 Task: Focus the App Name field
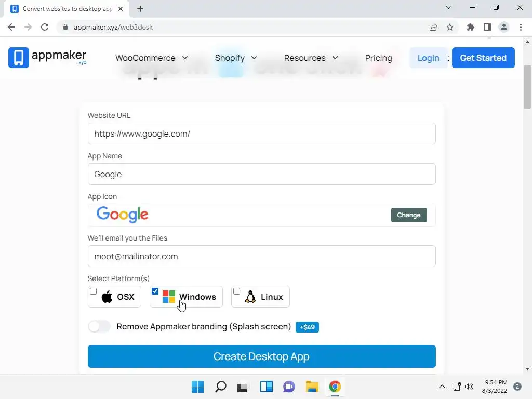(262, 174)
